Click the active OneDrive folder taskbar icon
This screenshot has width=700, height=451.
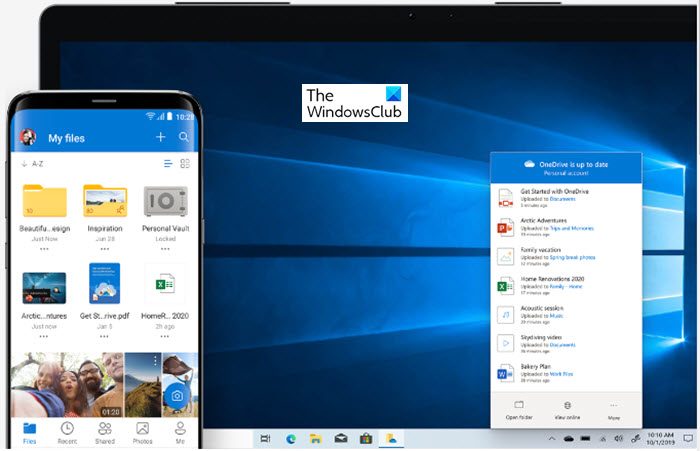(392, 439)
